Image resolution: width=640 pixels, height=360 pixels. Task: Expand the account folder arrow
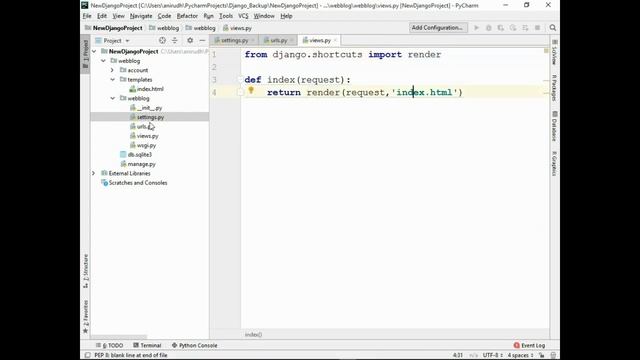[113, 70]
